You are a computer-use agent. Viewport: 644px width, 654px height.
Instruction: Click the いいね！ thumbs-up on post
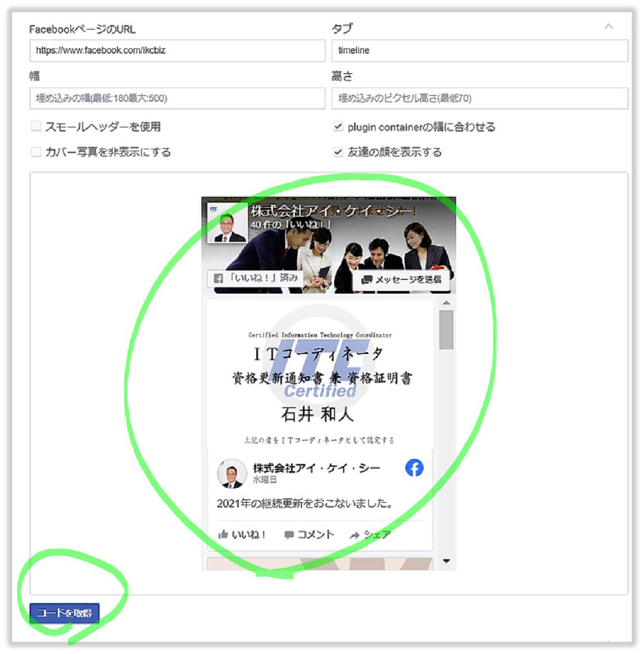[x=242, y=534]
